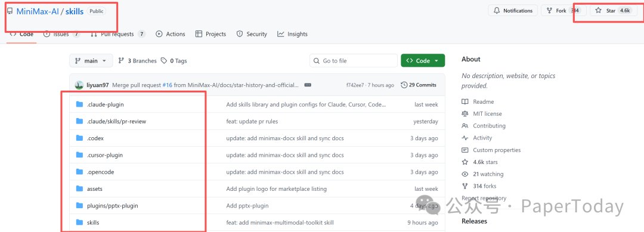Viewport: 644px width, 232px height.
Task: Click the skills row folder icon
Action: pos(80,222)
